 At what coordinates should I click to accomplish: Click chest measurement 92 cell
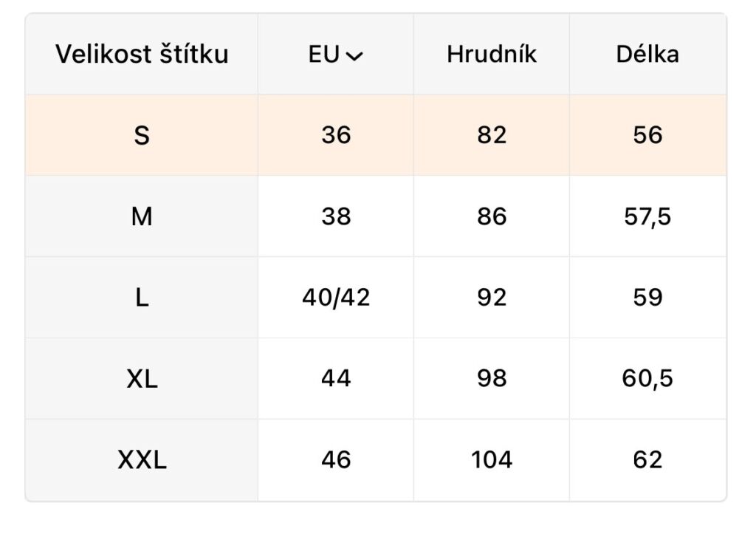(x=492, y=298)
